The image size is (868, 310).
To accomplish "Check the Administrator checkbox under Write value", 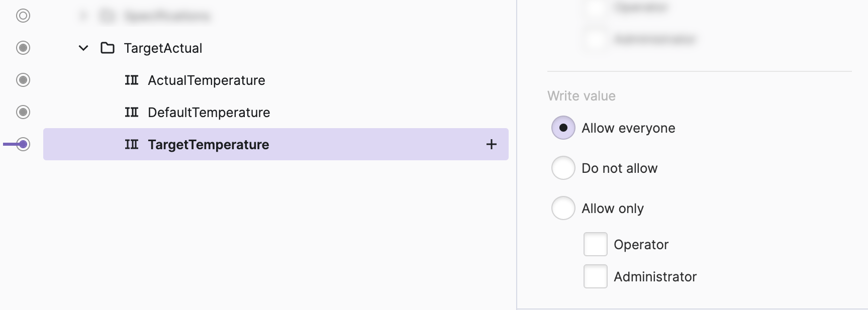I will (596, 277).
